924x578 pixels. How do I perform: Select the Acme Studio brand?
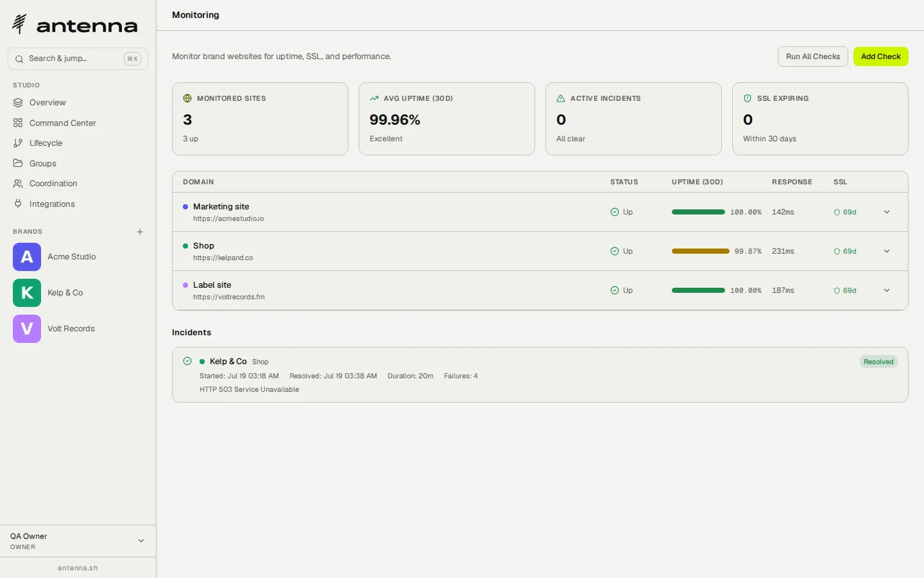pos(78,257)
